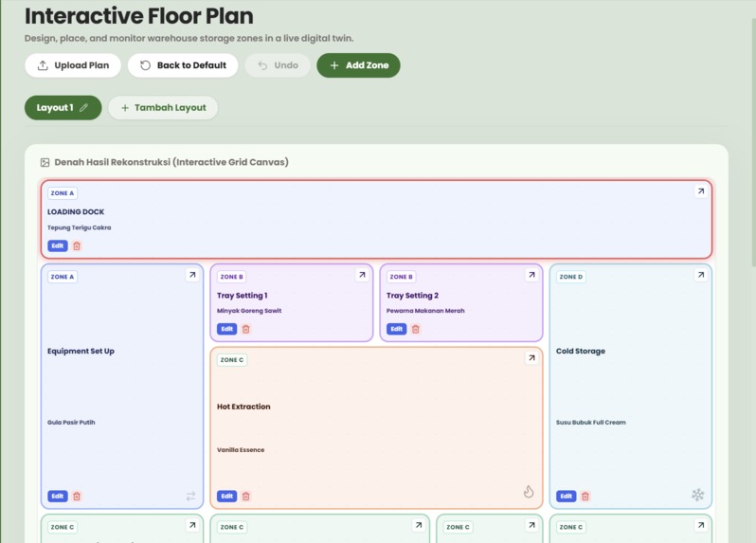Delete the Tray Setting 1 zone
This screenshot has height=543, width=756.
[246, 330]
